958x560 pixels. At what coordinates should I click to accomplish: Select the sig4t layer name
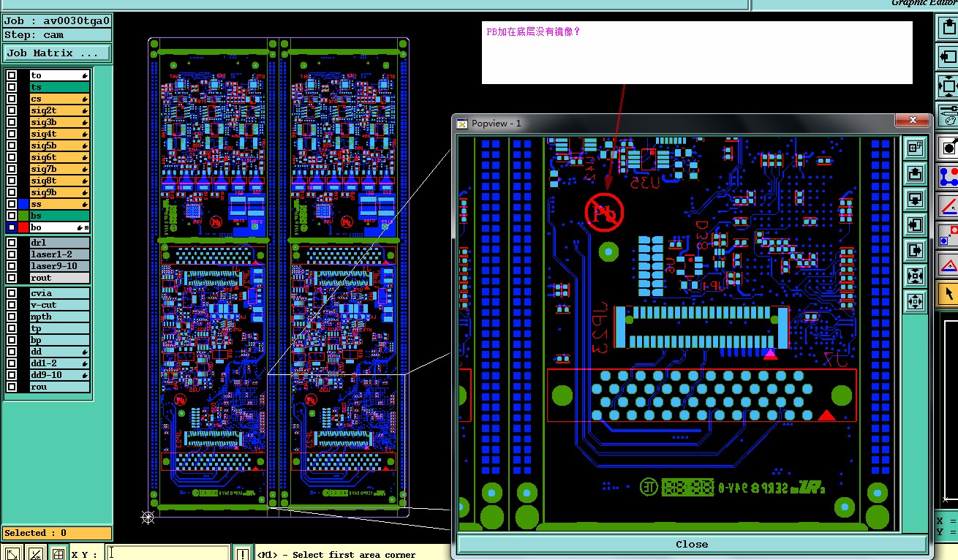[x=59, y=134]
